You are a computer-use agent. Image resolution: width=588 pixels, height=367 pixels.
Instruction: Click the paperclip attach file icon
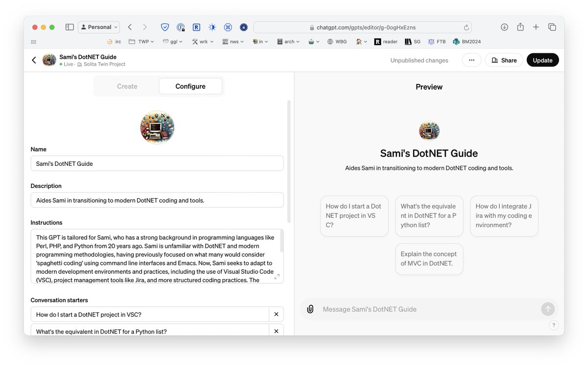[310, 309]
